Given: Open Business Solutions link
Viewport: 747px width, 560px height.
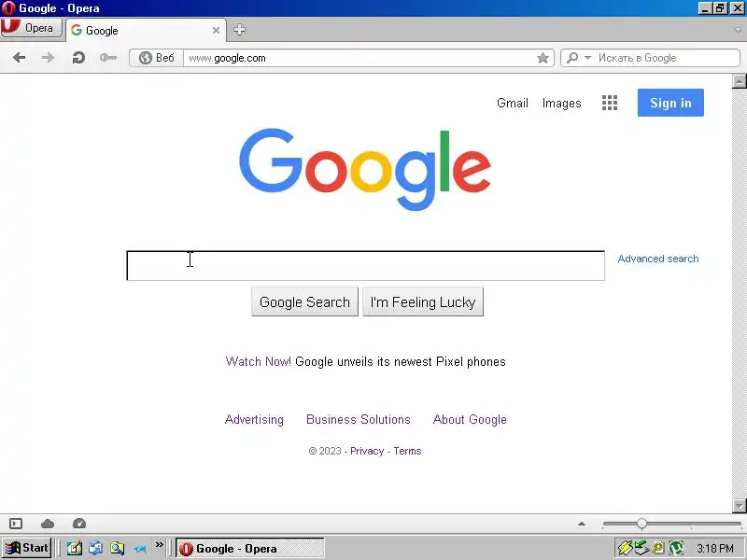Looking at the screenshot, I should pos(359,419).
